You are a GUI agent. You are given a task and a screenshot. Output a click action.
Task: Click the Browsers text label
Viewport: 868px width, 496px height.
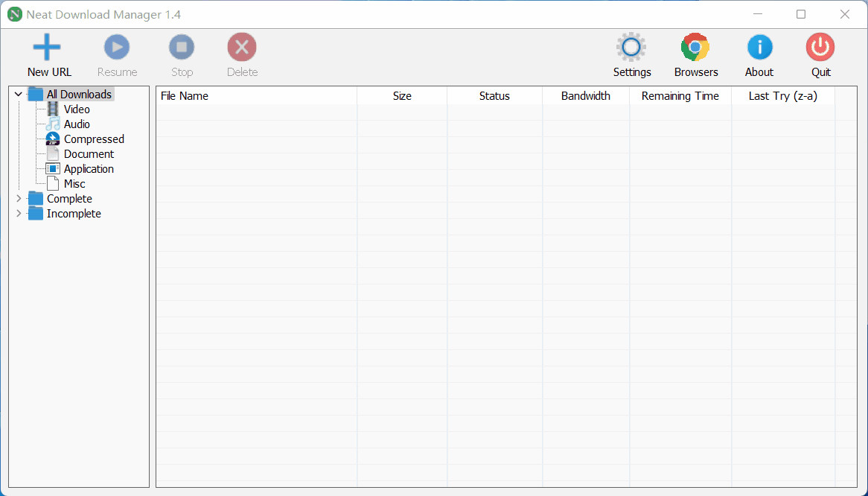coord(696,72)
